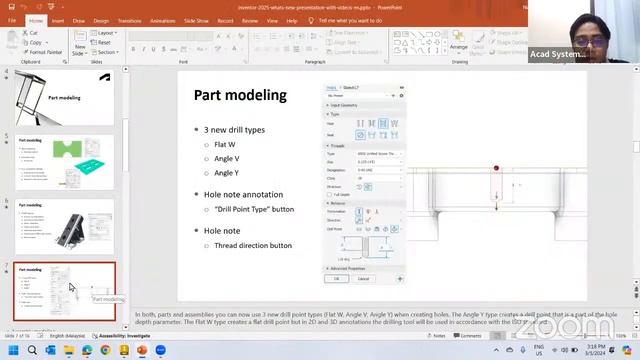
Task: Increase the font size
Action: coord(219,36)
